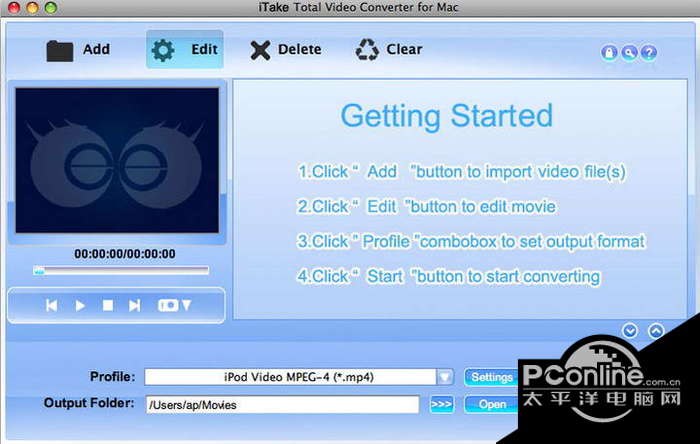
Task: Click the Getting Started heading
Action: point(446,116)
